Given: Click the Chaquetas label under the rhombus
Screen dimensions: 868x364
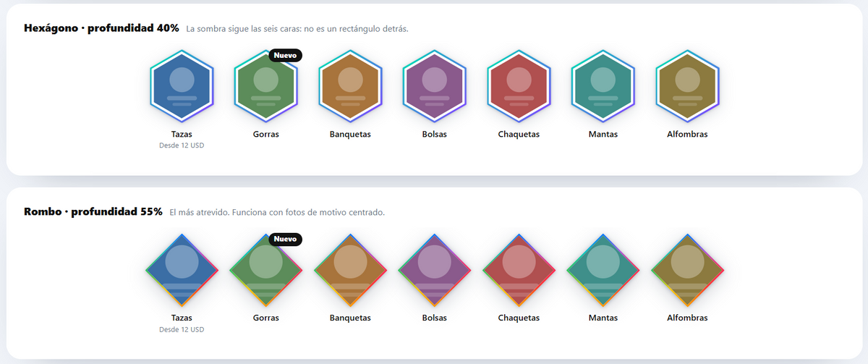Looking at the screenshot, I should coord(519,318).
